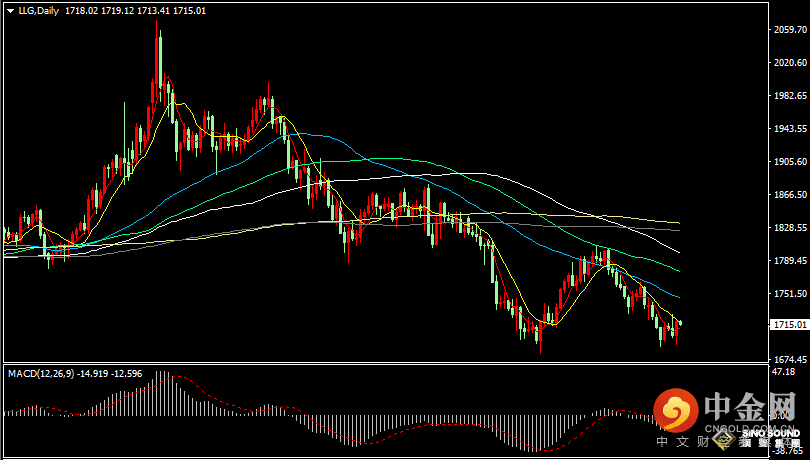This screenshot has width=810, height=460.
Task: Click the red dashed MACD signal line peak
Action: [170, 376]
